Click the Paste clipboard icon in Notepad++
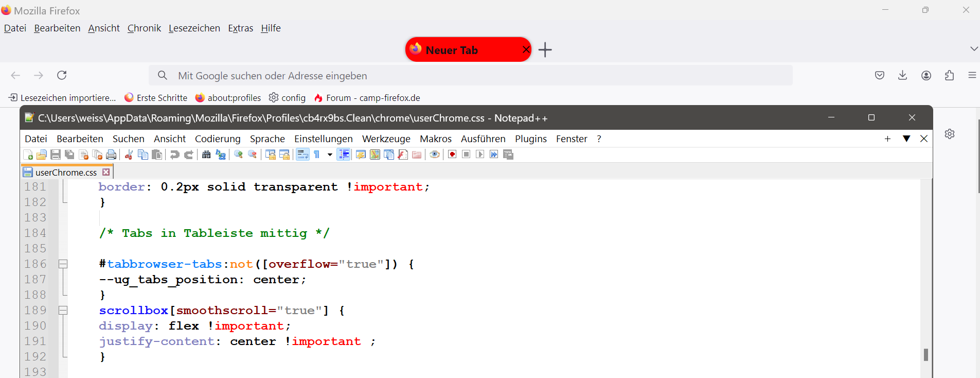The image size is (980, 378). [x=157, y=154]
